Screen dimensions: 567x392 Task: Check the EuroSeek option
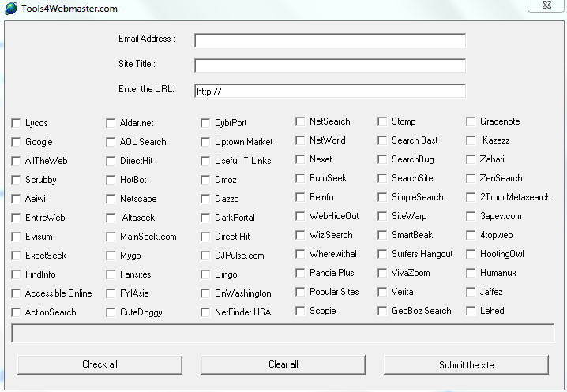click(x=300, y=178)
